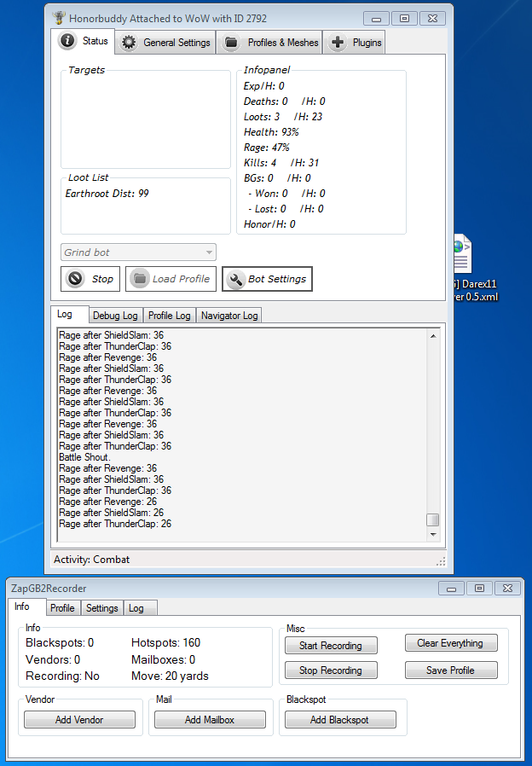
Task: Click the 'Rage after ThunderClap: 26' log line
Action: pos(115,524)
